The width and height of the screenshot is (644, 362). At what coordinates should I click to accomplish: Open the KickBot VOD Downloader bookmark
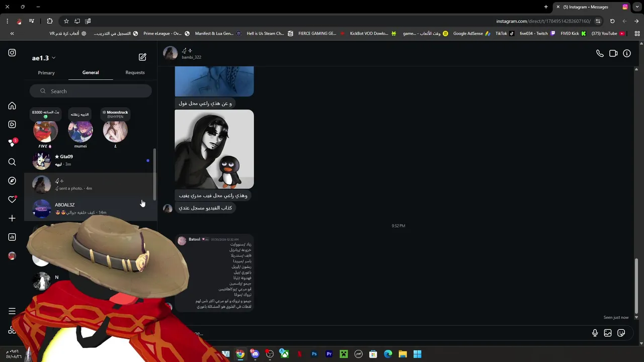coord(373,34)
